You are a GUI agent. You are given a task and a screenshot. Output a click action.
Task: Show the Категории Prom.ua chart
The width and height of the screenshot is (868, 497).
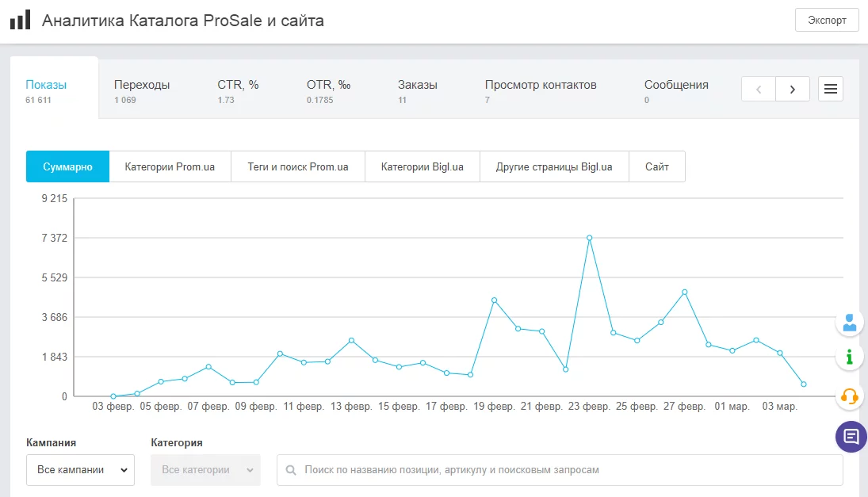(x=170, y=166)
